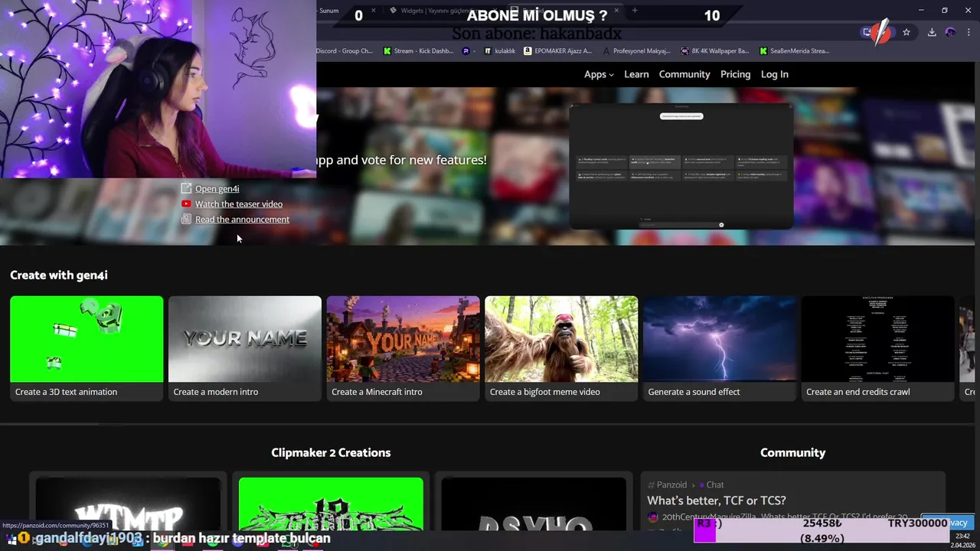Image resolution: width=980 pixels, height=551 pixels.
Task: Select the bigfoot meme video thumbnail
Action: coord(561,339)
